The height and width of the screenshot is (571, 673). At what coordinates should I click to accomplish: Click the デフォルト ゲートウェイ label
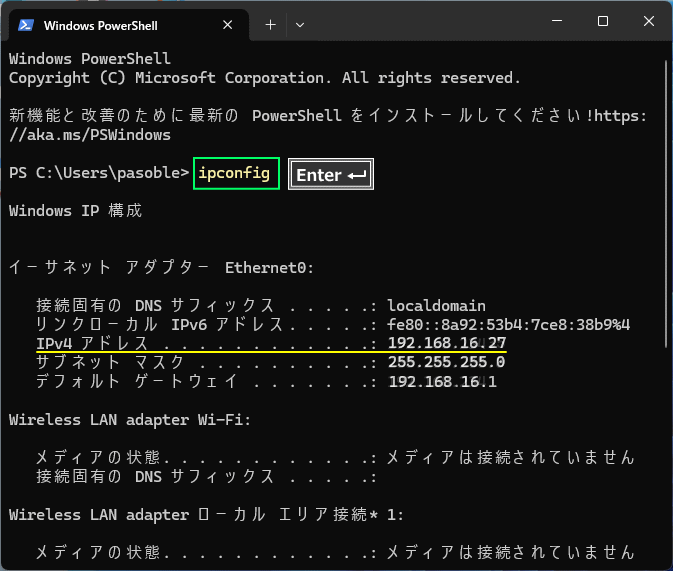pos(137,381)
